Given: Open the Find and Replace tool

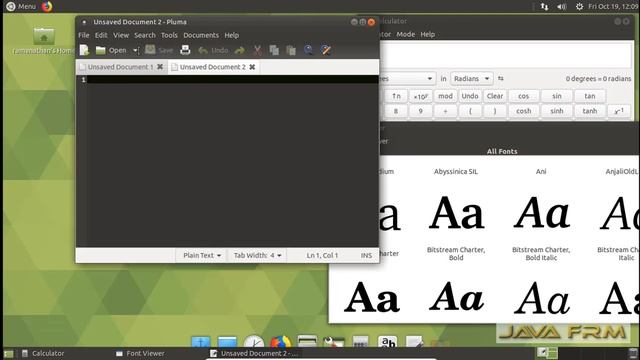Looking at the screenshot, I should click(326, 50).
